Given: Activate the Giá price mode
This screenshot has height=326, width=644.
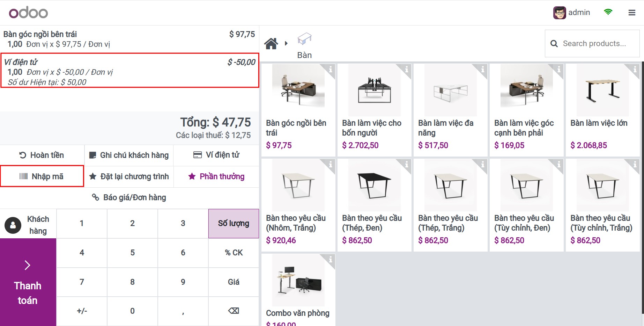Looking at the screenshot, I should click(234, 282).
